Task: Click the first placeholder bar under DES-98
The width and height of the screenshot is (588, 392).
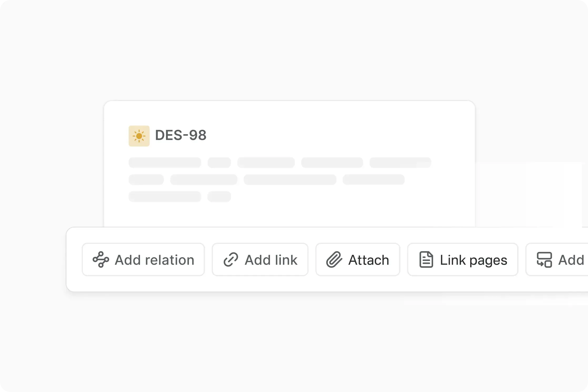Action: pos(165,163)
